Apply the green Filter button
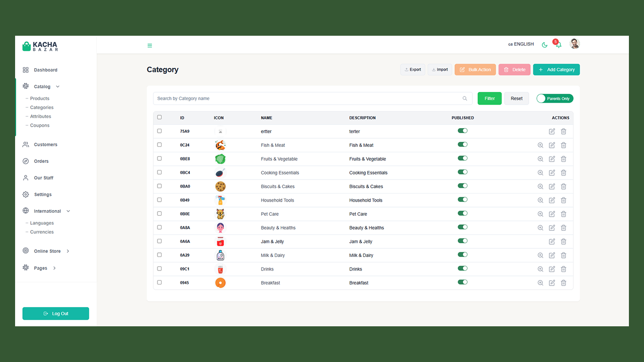Screen dimensions: 644x362 click(490, 99)
